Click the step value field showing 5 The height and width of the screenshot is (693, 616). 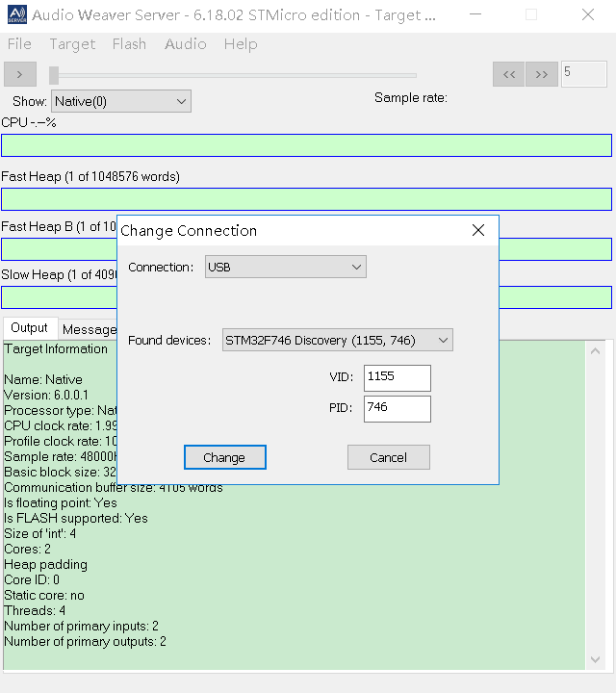tap(583, 74)
